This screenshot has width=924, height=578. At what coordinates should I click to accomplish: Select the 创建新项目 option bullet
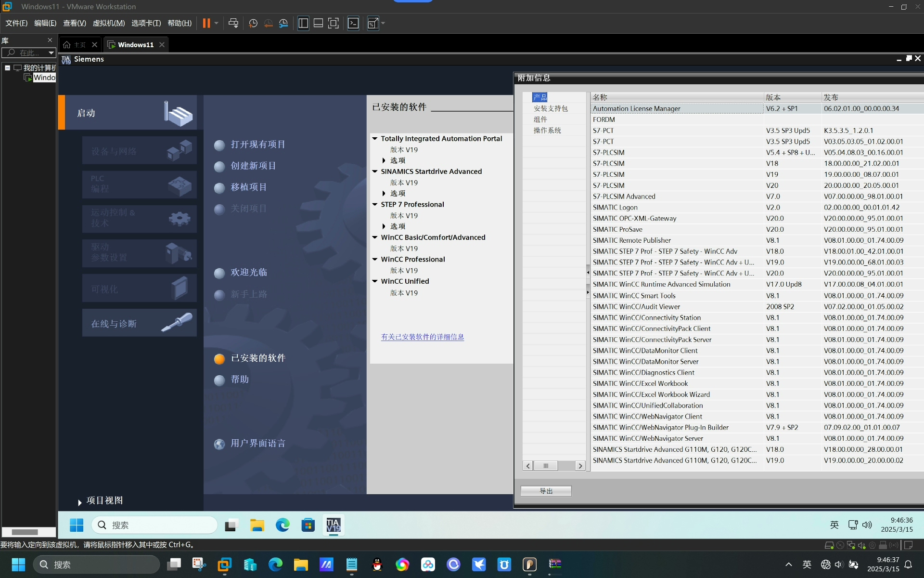click(219, 166)
